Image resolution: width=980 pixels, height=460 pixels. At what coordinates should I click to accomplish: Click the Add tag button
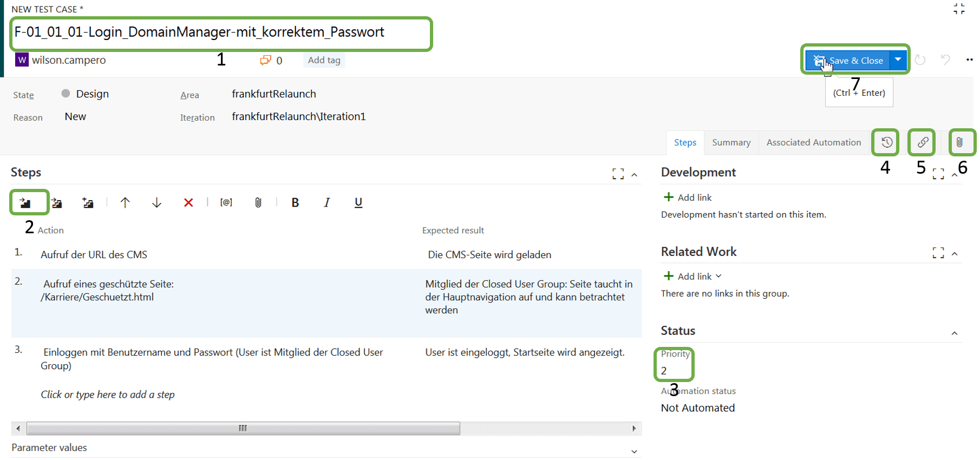point(324,60)
